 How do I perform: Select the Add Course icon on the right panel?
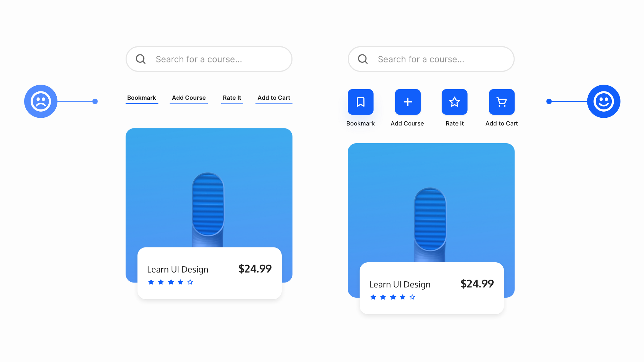(x=407, y=101)
